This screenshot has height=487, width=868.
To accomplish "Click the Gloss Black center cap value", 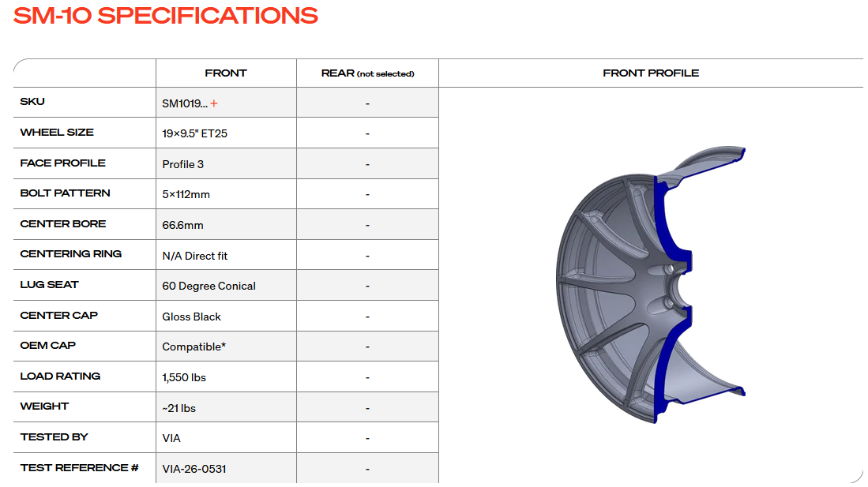I will pos(191,317).
